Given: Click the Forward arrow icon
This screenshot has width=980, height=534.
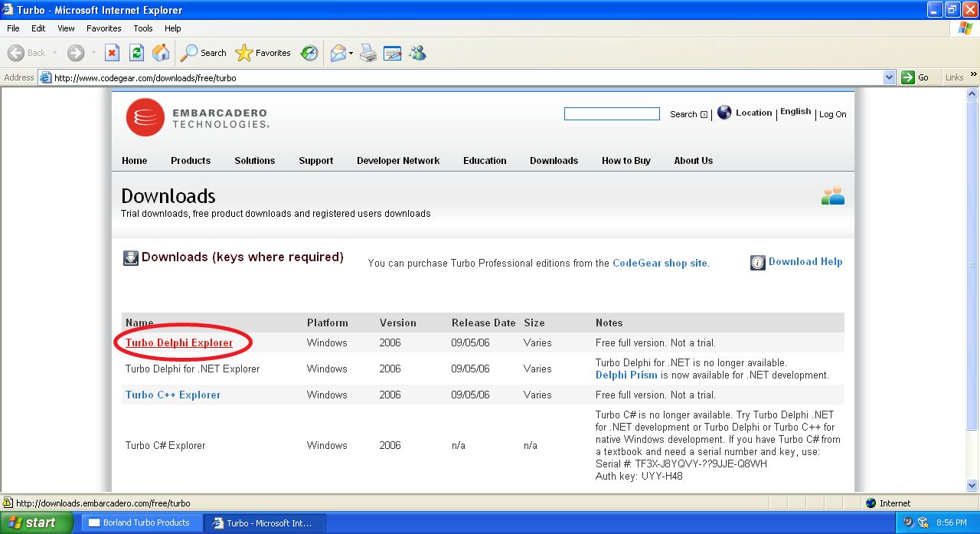Looking at the screenshot, I should [76, 53].
